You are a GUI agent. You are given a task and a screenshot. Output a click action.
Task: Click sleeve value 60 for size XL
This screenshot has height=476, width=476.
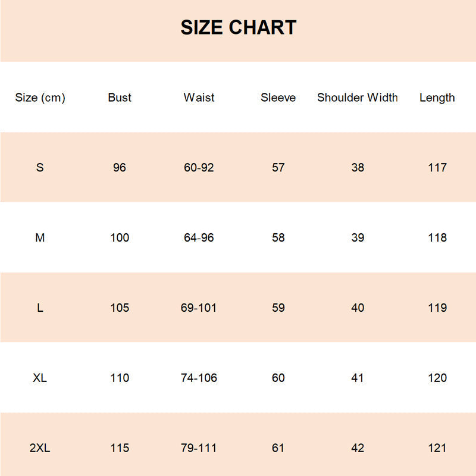[278, 378]
